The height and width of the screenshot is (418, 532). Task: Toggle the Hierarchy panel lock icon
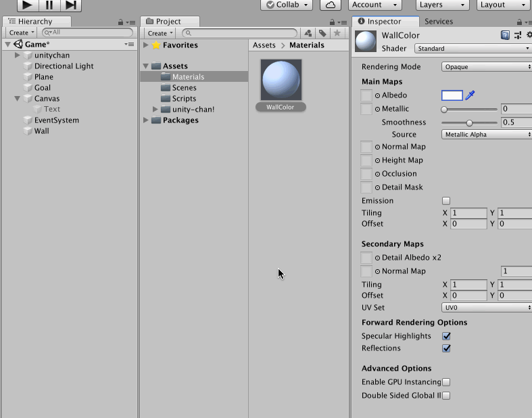click(x=120, y=22)
